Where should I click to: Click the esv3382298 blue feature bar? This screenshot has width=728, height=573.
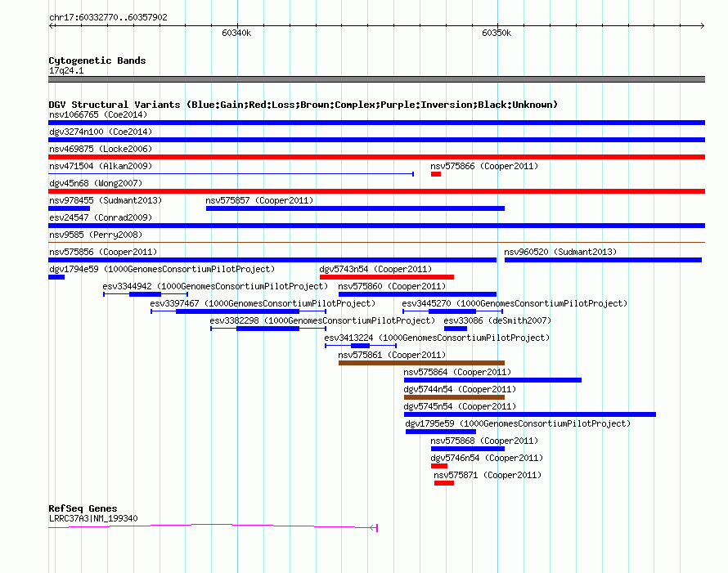click(268, 329)
